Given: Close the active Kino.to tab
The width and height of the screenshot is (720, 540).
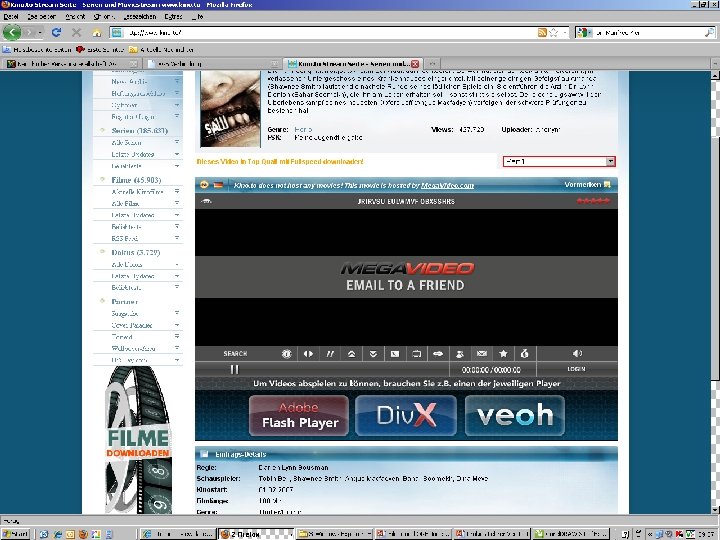Looking at the screenshot, I should (x=415, y=64).
